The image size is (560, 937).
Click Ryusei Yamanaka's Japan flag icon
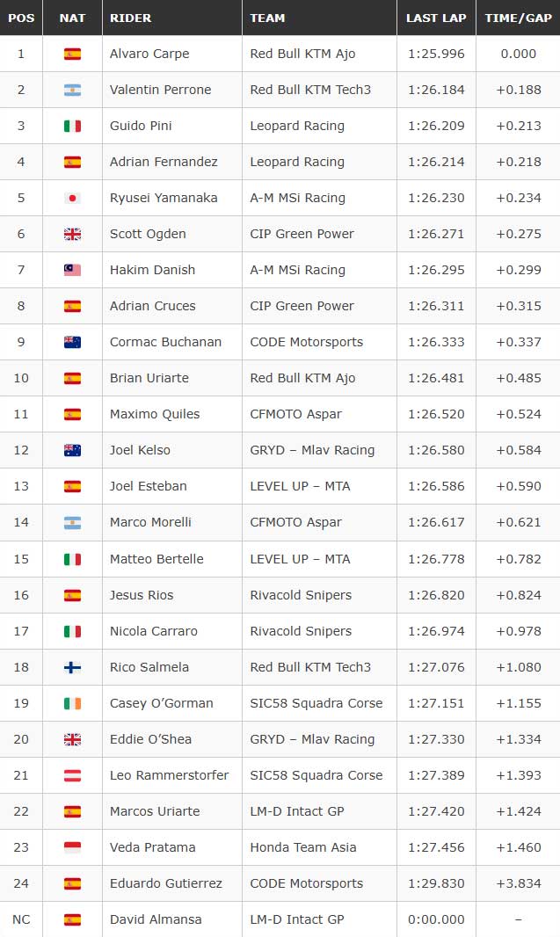(72, 199)
